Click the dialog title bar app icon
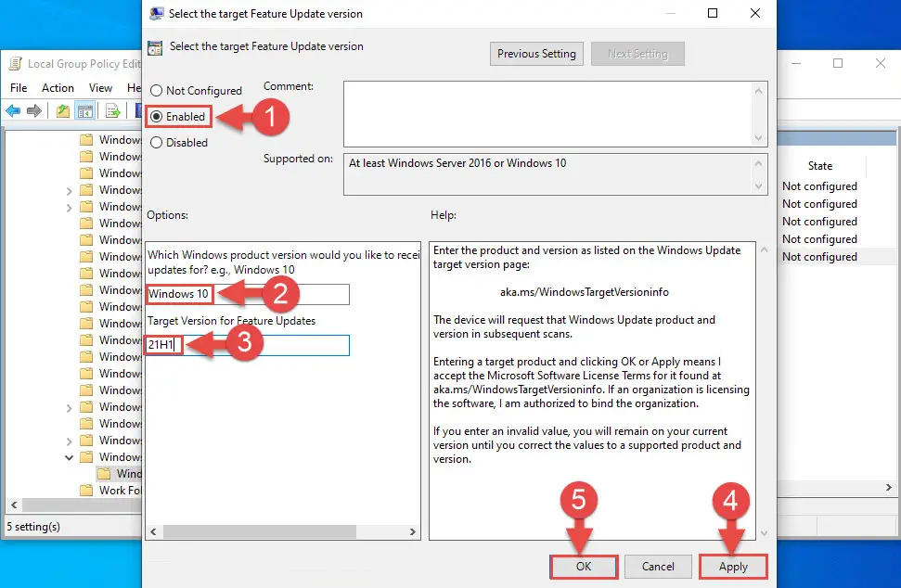This screenshot has width=901, height=588. coord(156,14)
